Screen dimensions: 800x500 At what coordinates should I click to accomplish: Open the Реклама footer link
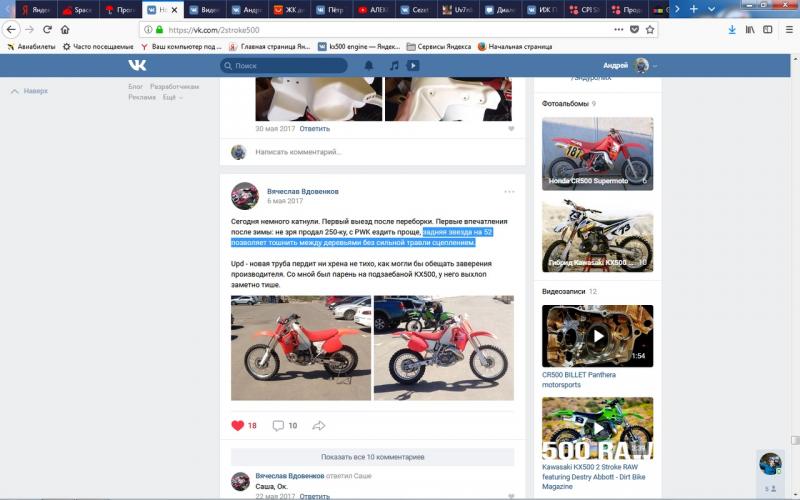pos(142,97)
